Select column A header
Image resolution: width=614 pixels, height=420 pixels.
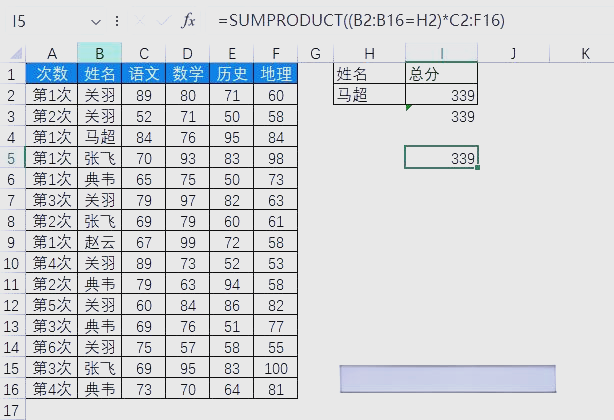click(52, 53)
